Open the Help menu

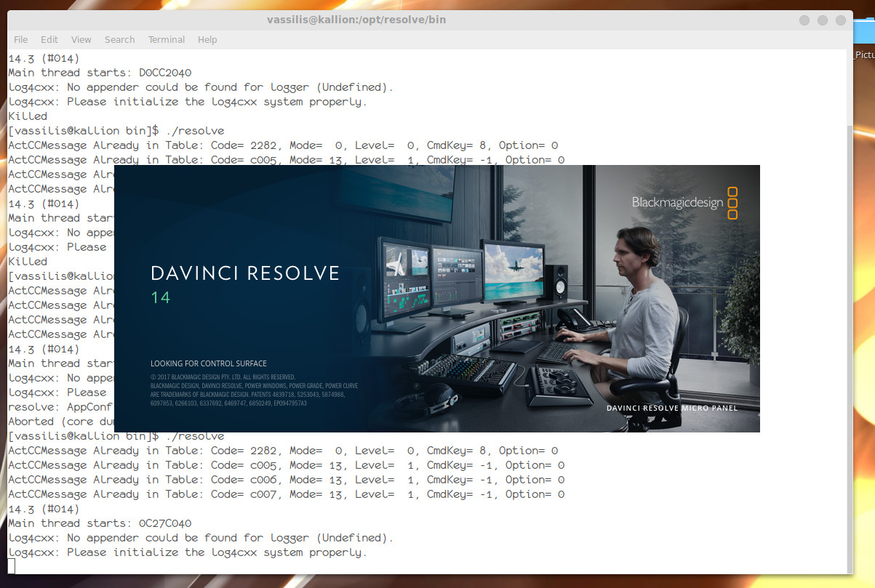click(x=207, y=39)
